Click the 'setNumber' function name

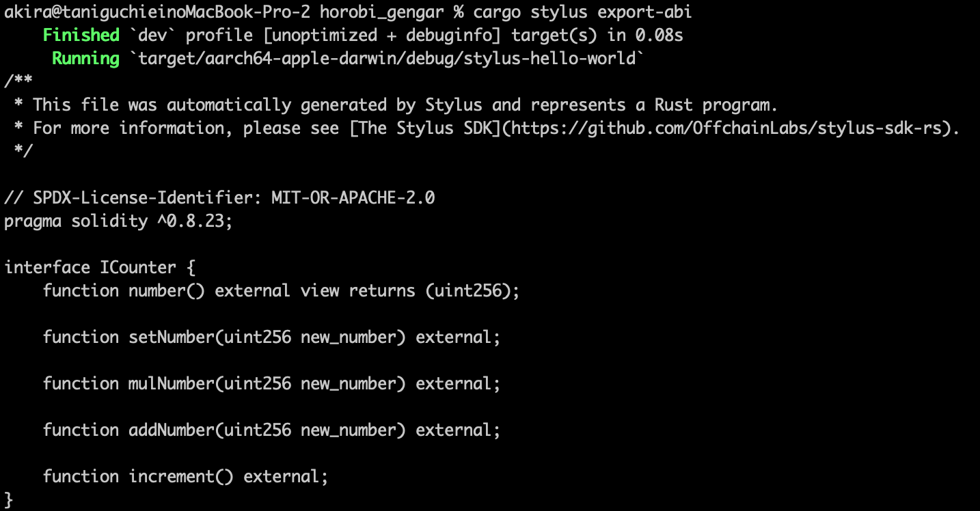click(172, 337)
